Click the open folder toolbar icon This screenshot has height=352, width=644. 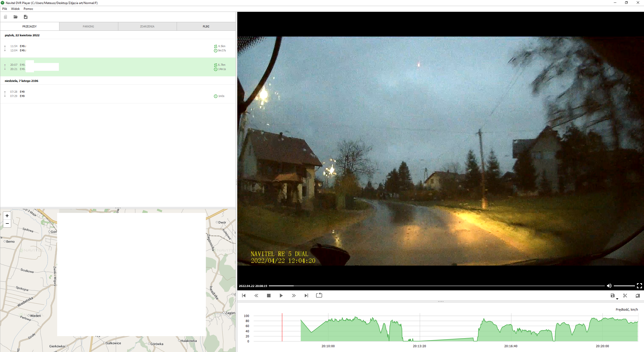[16, 17]
